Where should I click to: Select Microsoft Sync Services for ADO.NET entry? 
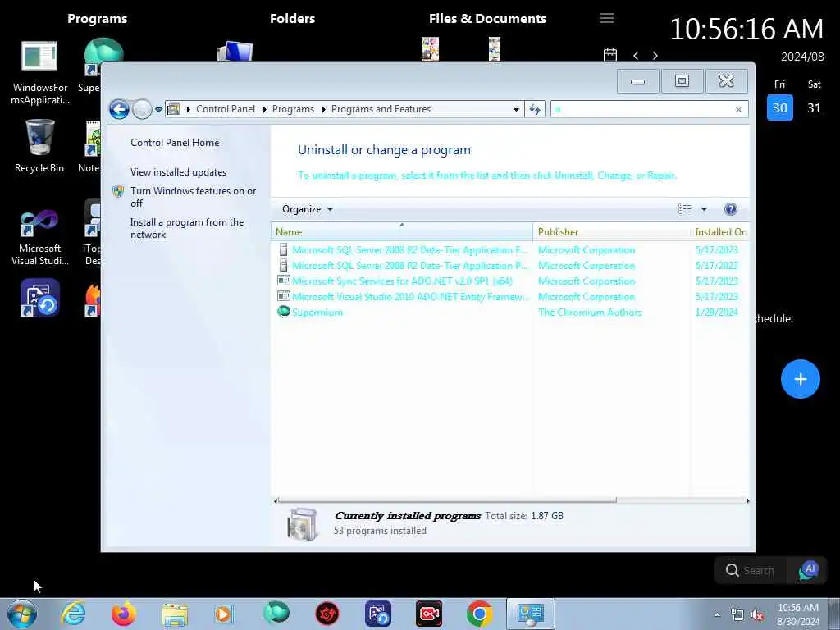pos(512,281)
